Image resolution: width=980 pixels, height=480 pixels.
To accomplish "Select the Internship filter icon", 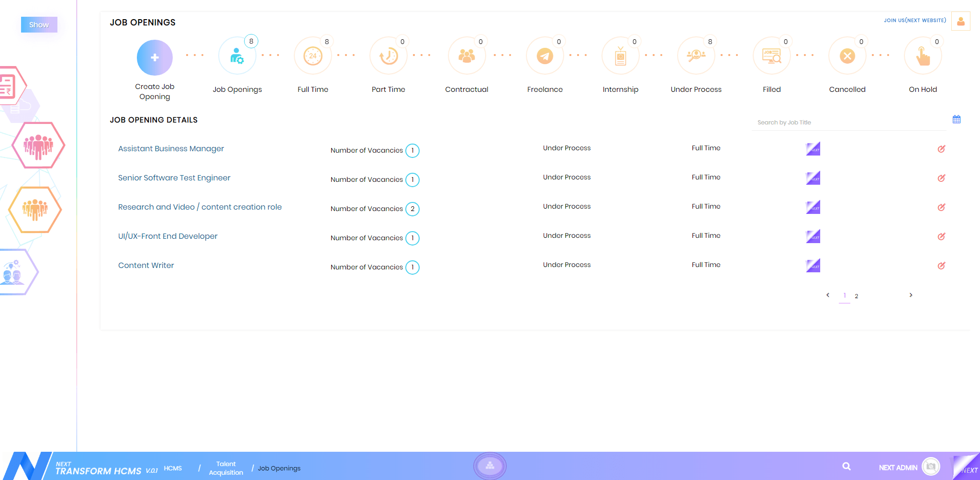I will tap(620, 56).
